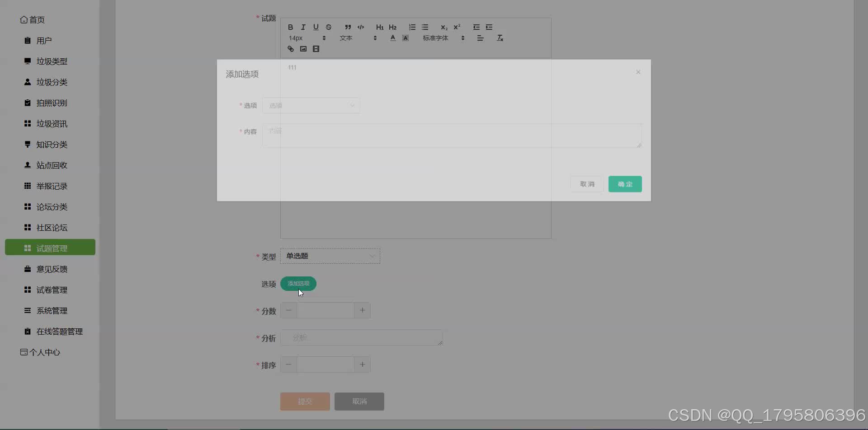Apply H1 heading style

click(x=380, y=27)
